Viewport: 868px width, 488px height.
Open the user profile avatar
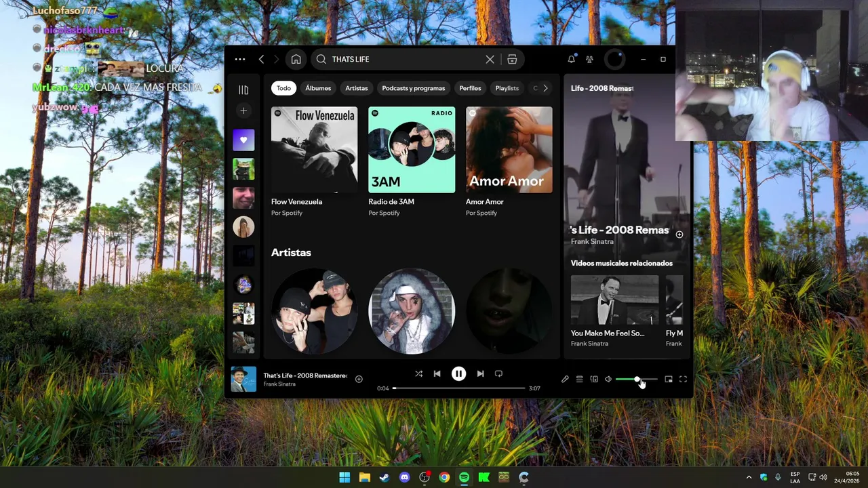pos(615,59)
